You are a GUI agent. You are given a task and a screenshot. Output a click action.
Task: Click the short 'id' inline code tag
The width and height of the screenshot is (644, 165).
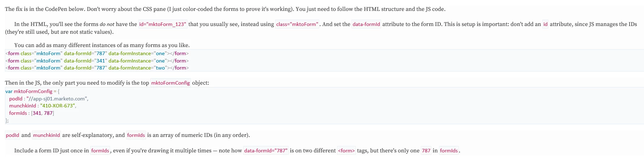(x=545, y=24)
